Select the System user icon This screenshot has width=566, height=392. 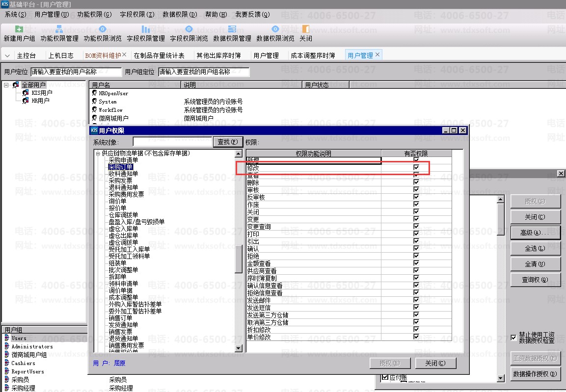tap(95, 102)
